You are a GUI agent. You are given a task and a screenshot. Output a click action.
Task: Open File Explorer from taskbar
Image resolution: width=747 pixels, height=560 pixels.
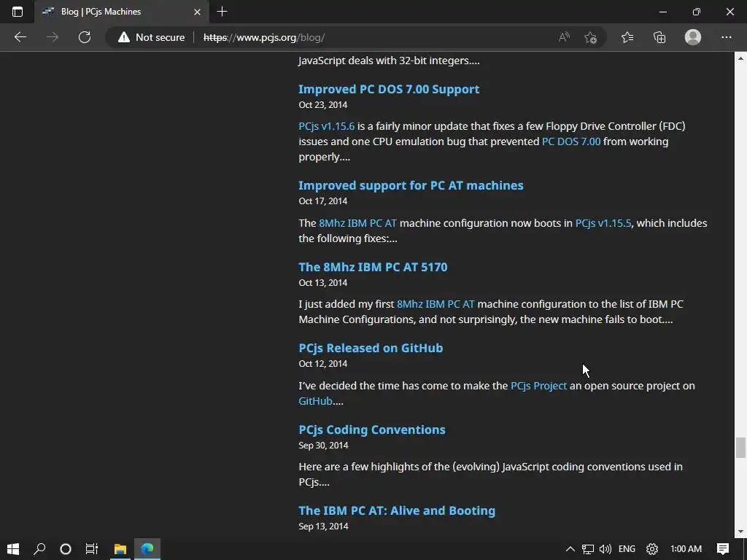point(120,549)
